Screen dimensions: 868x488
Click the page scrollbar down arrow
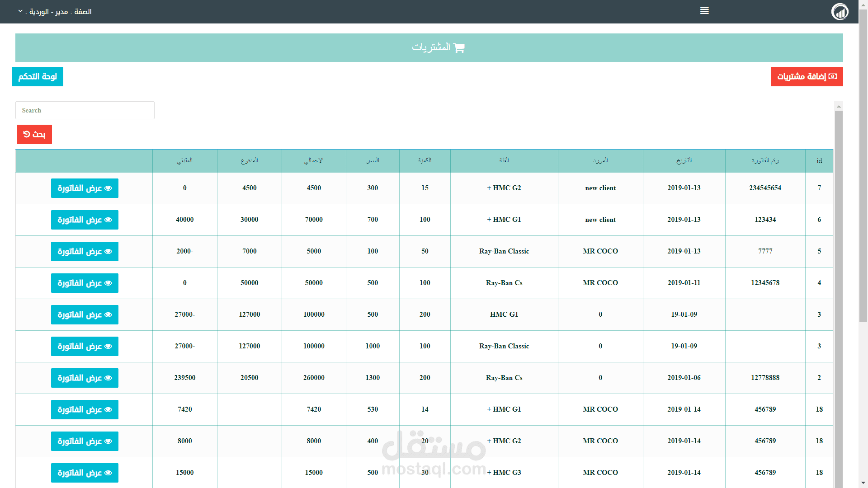pos(863,483)
